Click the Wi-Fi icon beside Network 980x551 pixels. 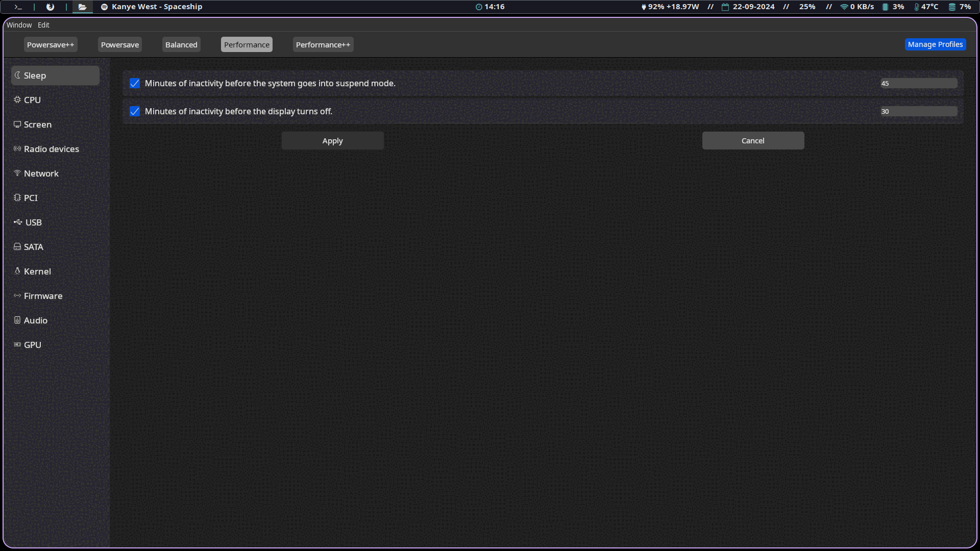[x=17, y=173]
